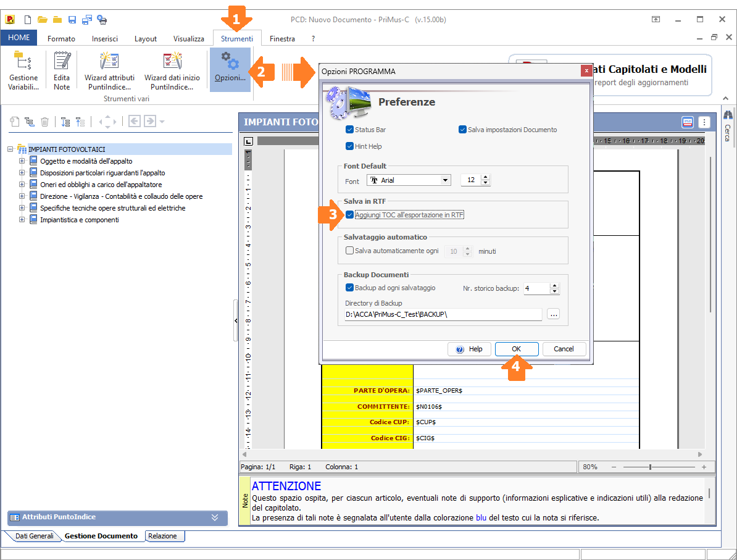Open the Visualizza ribbon tab
The width and height of the screenshot is (737, 560).
pos(188,38)
